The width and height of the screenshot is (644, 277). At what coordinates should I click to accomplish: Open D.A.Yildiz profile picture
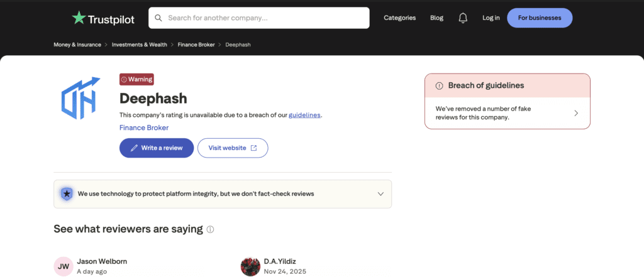(x=250, y=266)
